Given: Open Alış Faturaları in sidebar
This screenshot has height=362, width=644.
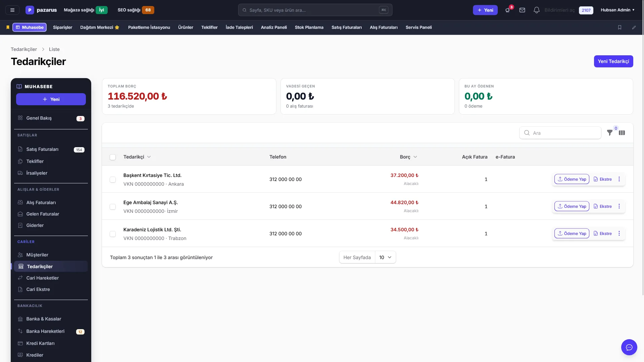Looking at the screenshot, I should (x=51, y=202).
